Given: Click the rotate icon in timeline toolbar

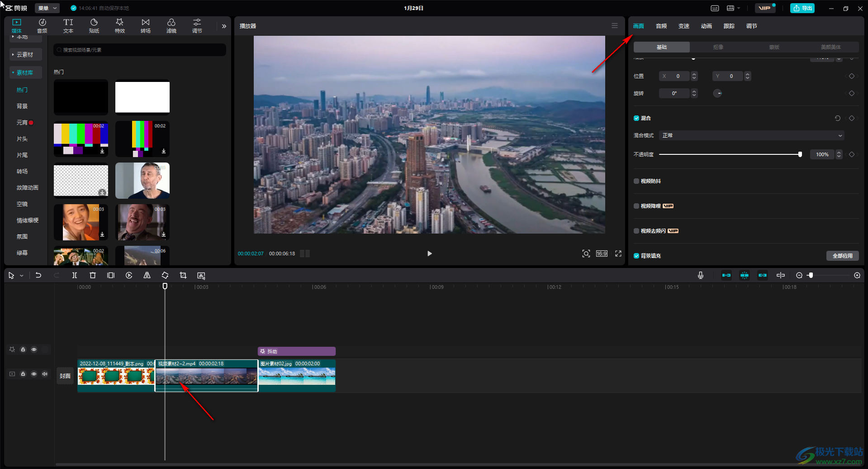Looking at the screenshot, I should [165, 275].
